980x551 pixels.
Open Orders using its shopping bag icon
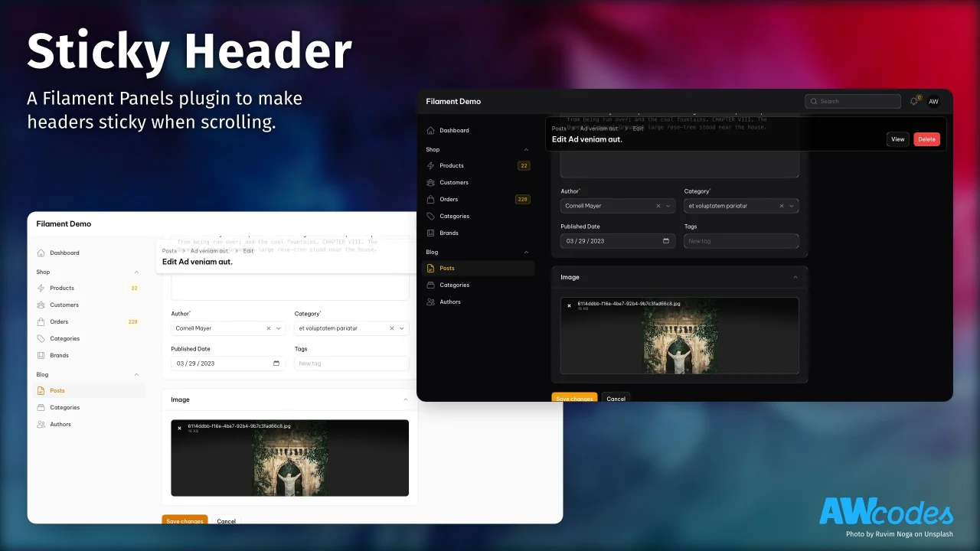[431, 199]
